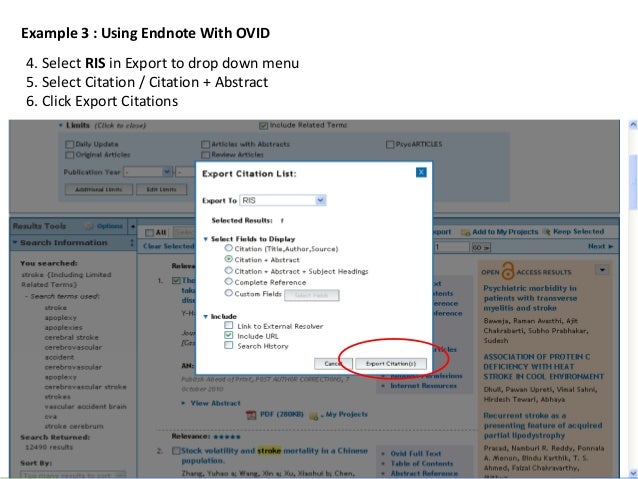Expand the View Abstract link
The image size is (638, 479).
[215, 403]
